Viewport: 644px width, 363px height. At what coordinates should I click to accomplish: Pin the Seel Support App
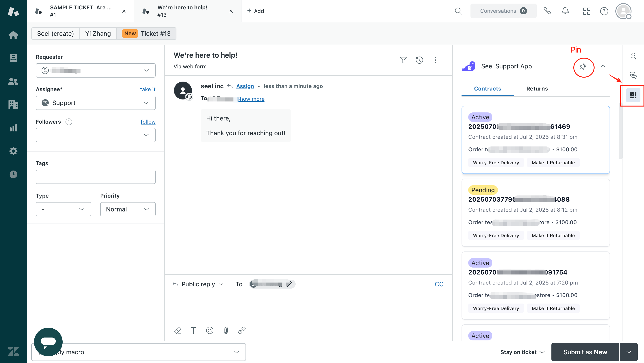click(583, 66)
